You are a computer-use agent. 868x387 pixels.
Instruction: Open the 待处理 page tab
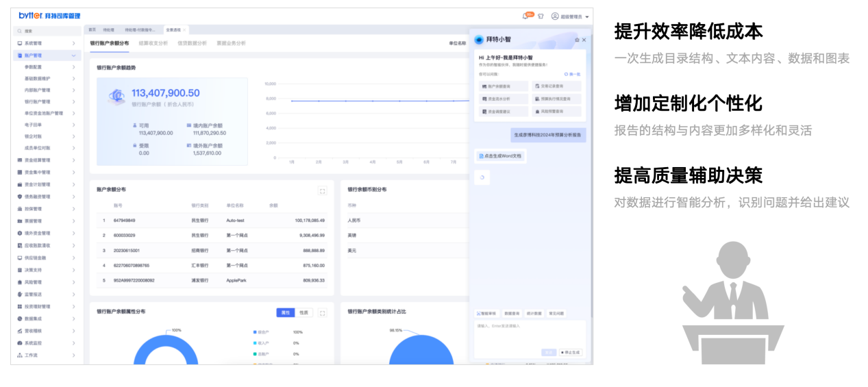[108, 30]
